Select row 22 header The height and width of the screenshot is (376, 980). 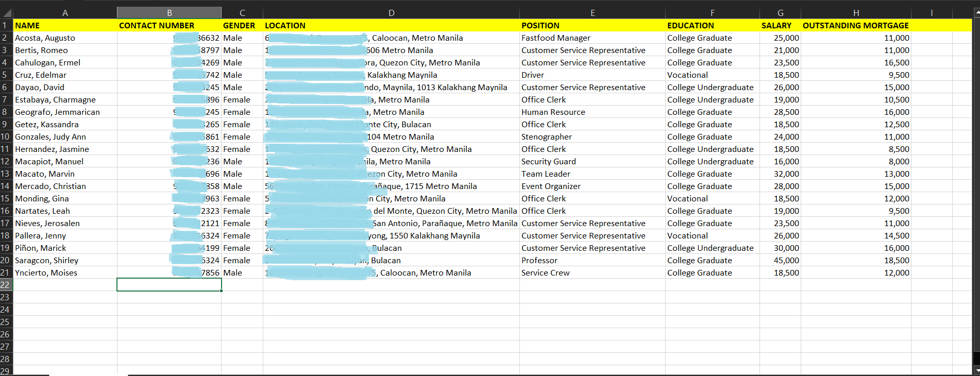(x=6, y=285)
